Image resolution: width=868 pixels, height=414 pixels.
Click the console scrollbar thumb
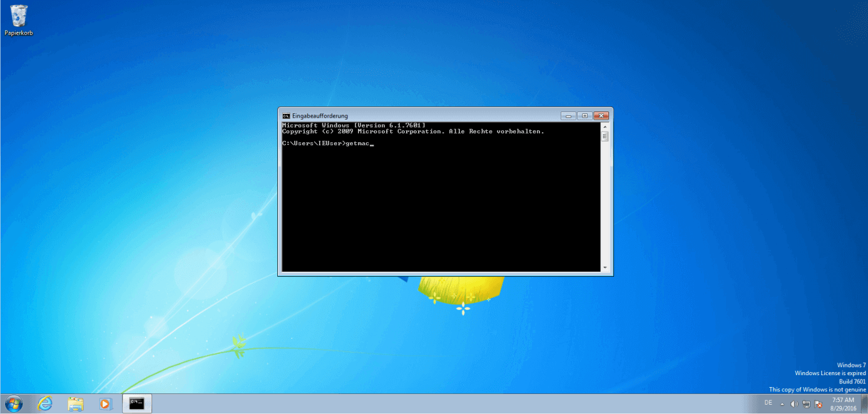pos(605,137)
